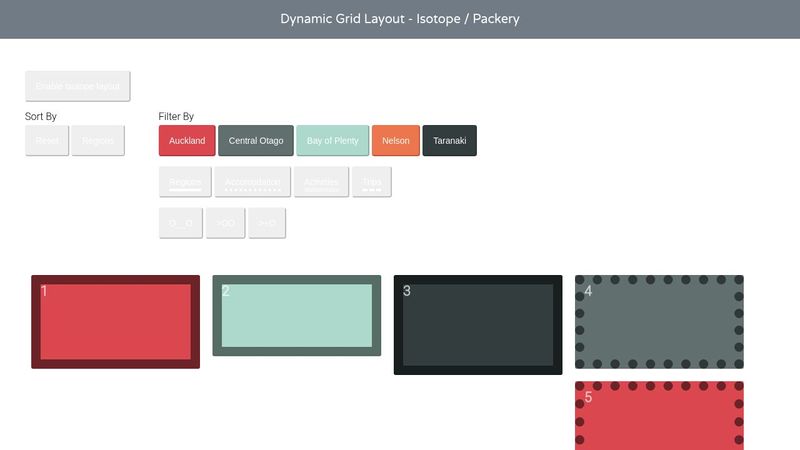Select the Activities filter button

point(321,182)
